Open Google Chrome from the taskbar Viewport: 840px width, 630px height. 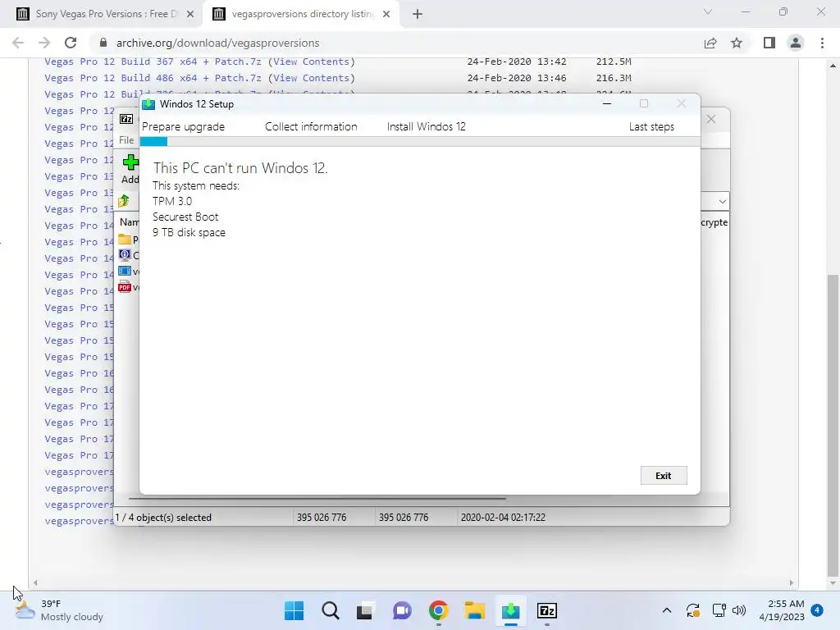[x=438, y=610]
